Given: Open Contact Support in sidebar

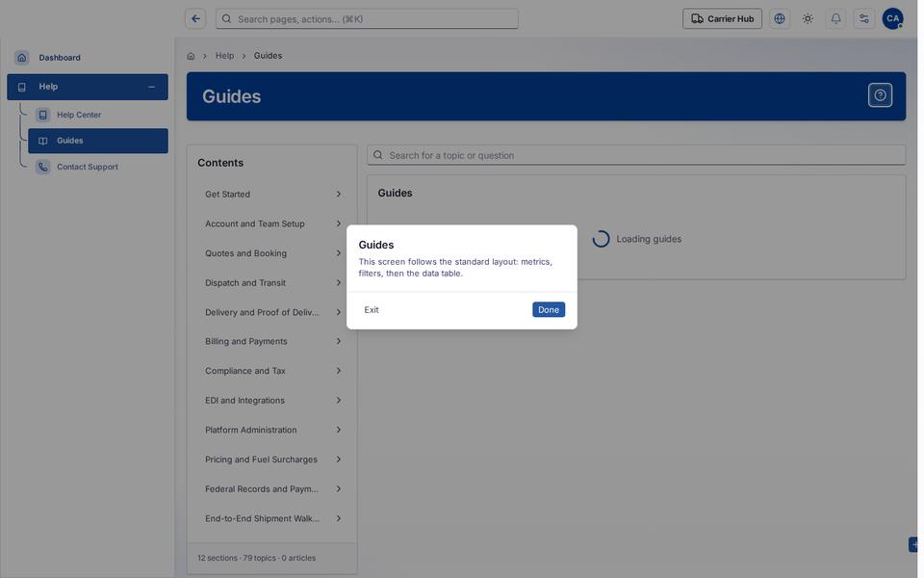Looking at the screenshot, I should coord(98,167).
